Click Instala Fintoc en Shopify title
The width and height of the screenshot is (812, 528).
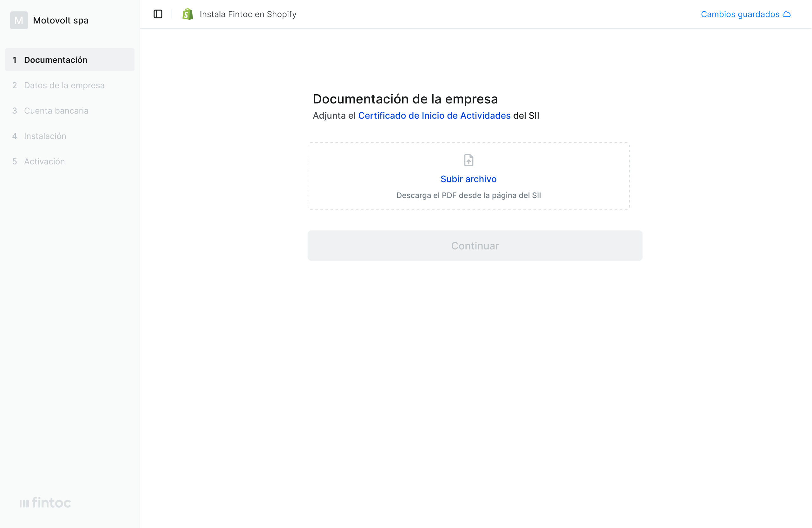(x=248, y=14)
